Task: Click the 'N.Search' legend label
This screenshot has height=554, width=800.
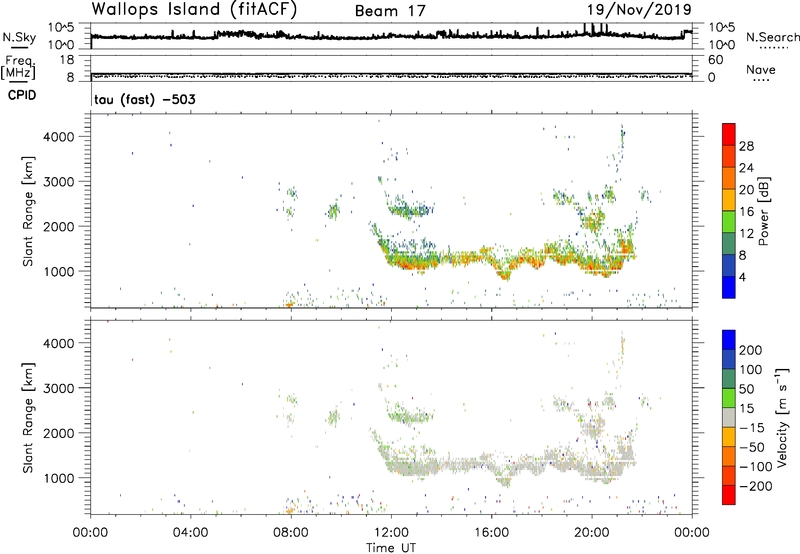Action: (x=773, y=37)
